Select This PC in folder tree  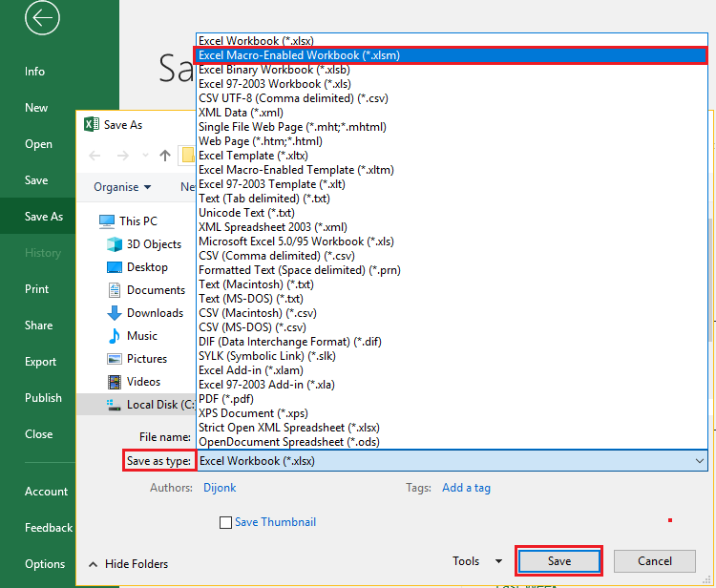tap(128, 221)
